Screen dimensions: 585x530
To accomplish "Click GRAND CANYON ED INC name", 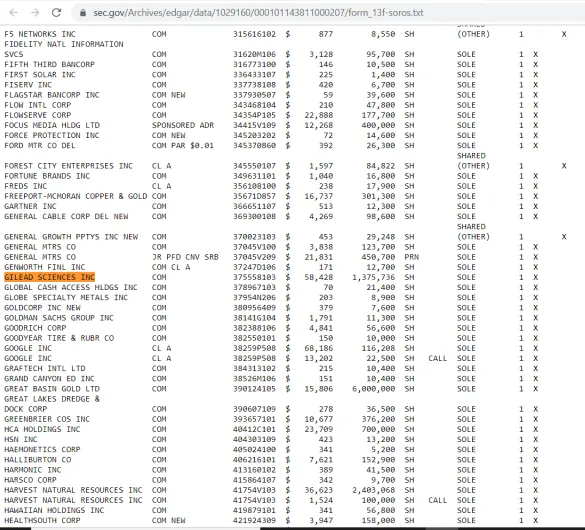I will (x=49, y=379).
